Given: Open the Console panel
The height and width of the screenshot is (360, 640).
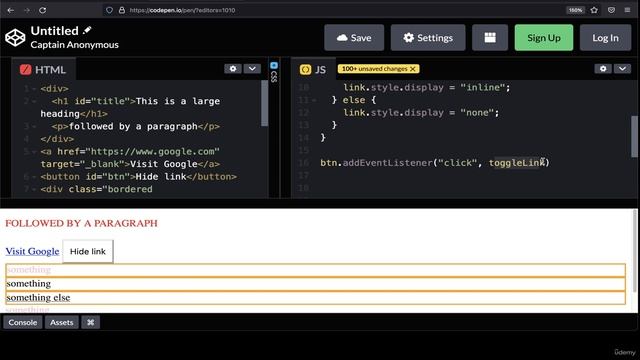Looking at the screenshot, I should click(23, 322).
